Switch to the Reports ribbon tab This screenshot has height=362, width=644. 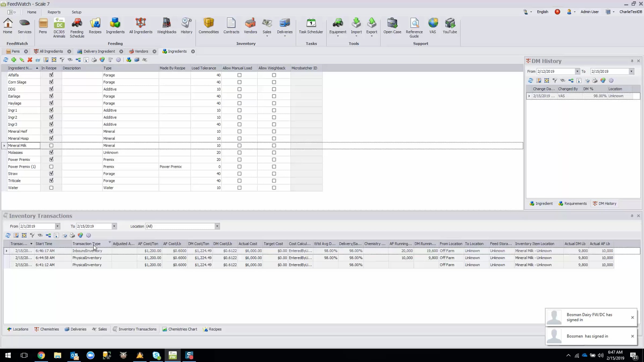tap(54, 12)
